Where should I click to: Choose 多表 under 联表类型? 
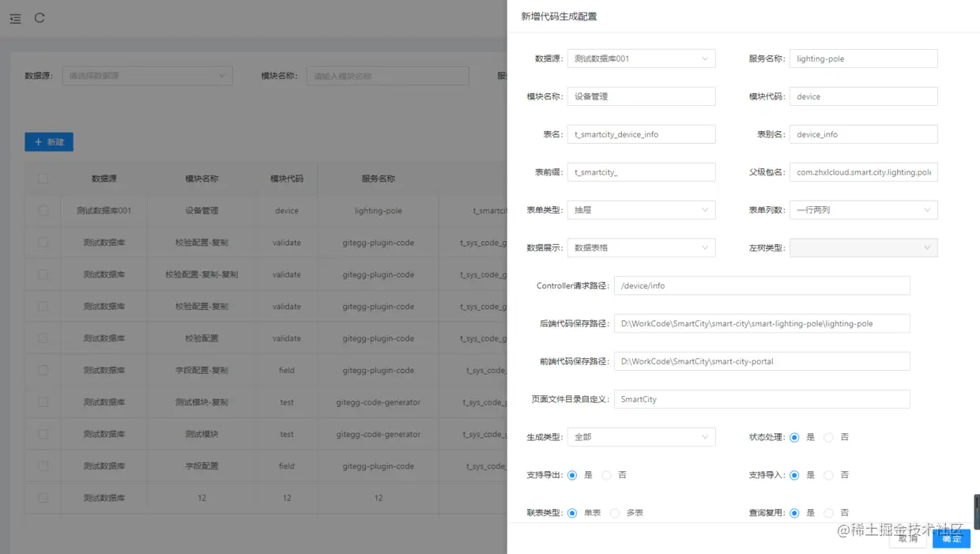tap(614, 512)
